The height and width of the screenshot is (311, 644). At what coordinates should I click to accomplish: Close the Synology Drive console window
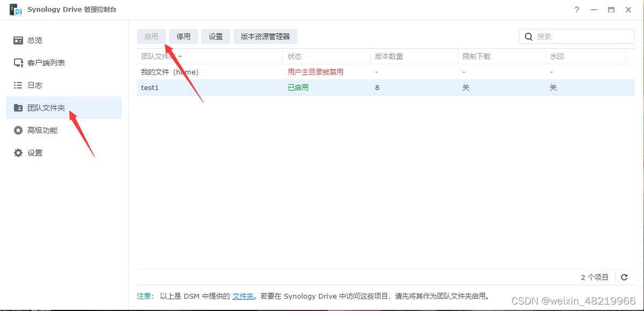pos(628,10)
